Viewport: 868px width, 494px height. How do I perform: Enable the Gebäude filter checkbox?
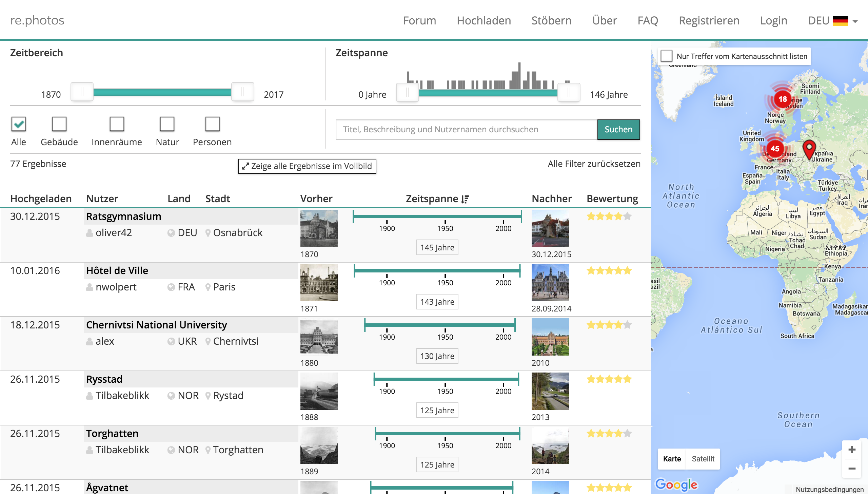59,124
